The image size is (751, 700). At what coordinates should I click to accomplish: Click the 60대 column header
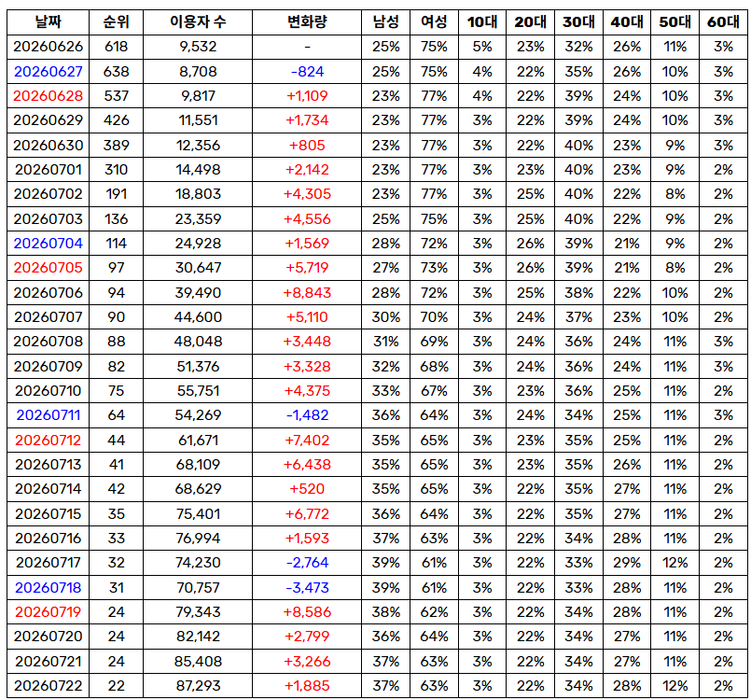pos(723,22)
